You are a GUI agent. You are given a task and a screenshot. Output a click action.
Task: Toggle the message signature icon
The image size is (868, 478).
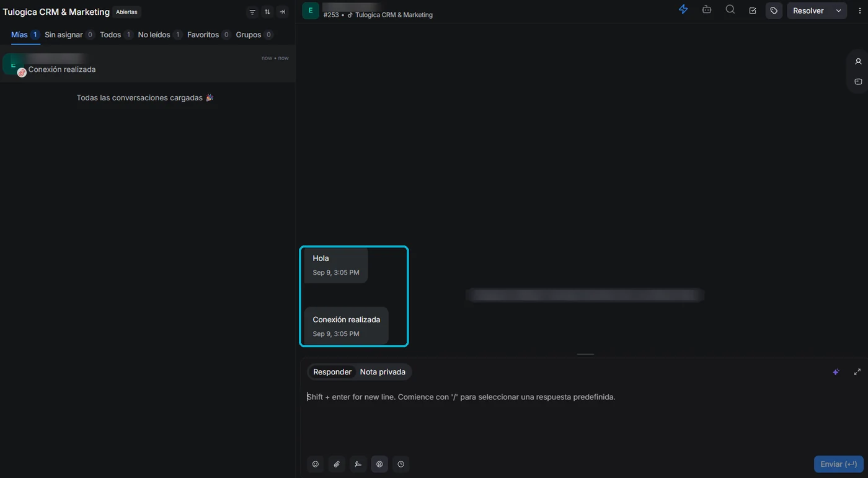[x=358, y=464]
